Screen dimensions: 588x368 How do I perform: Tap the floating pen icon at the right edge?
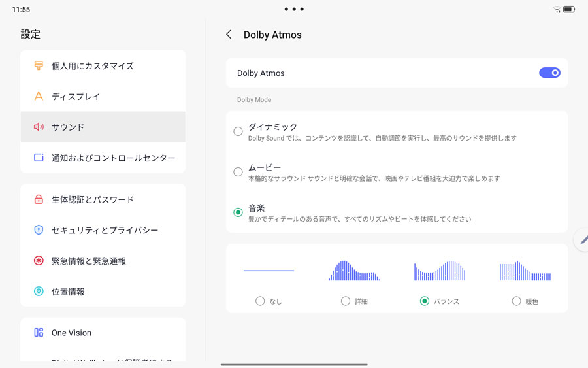(x=582, y=240)
